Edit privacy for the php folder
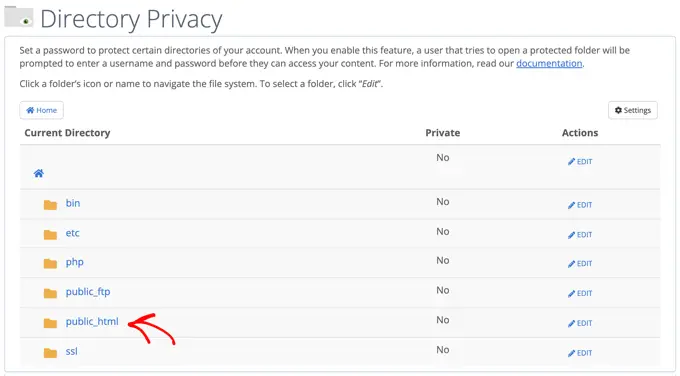The width and height of the screenshot is (680, 376). click(580, 264)
